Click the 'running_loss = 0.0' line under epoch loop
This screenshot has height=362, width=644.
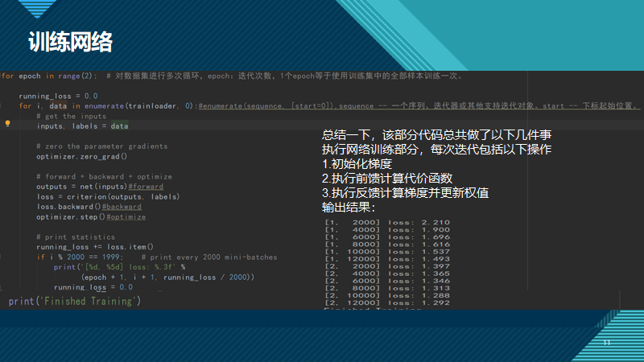(x=58, y=96)
